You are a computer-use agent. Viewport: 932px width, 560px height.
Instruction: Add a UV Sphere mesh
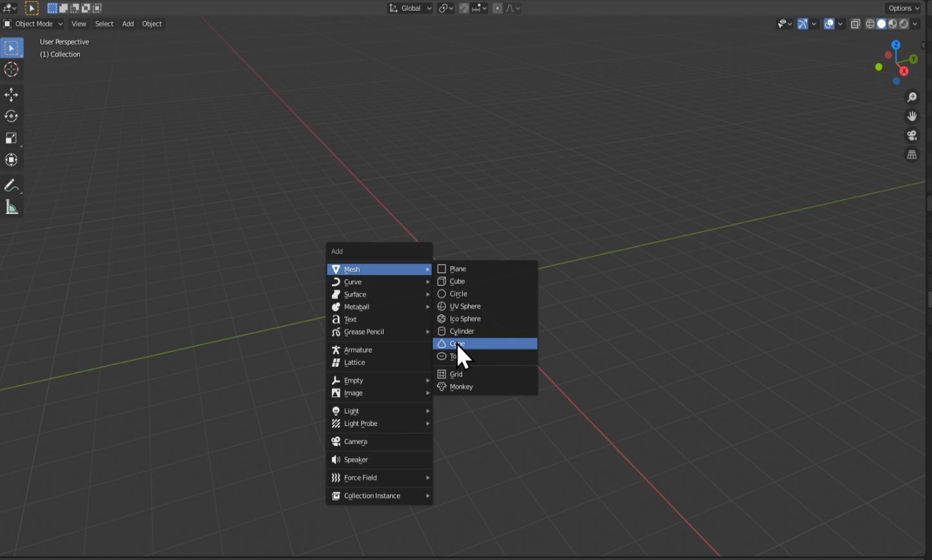pos(485,306)
